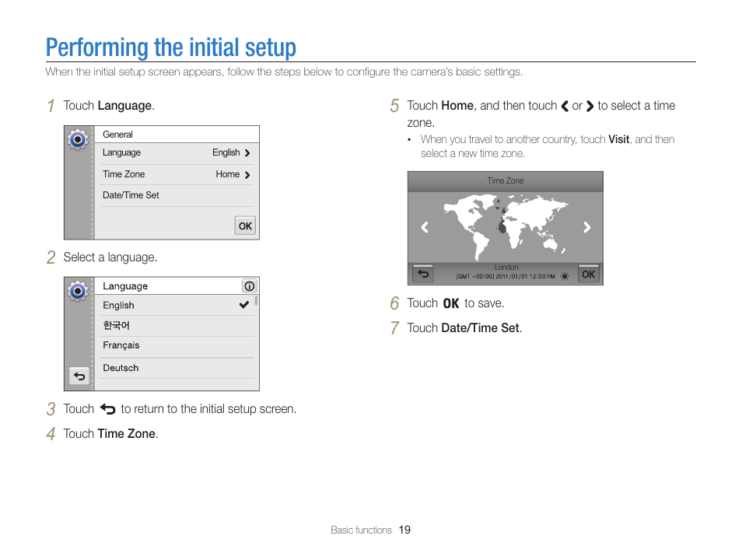Select the Time Zone row in General menu
The image size is (742, 560).
[177, 175]
